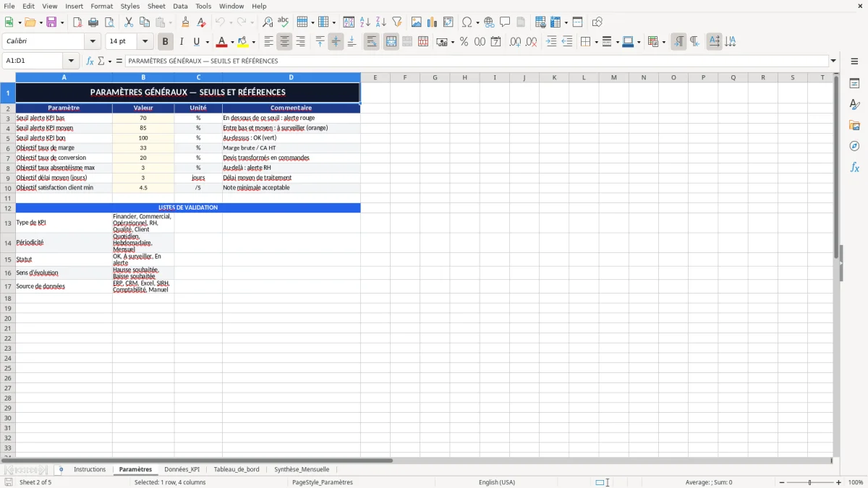
Task: Click the formula input line
Action: [477, 61]
